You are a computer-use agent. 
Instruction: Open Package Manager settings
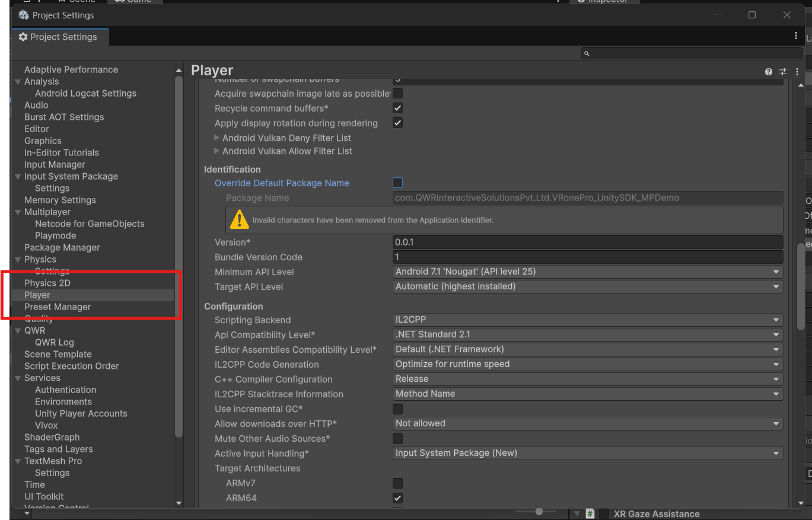coord(62,247)
